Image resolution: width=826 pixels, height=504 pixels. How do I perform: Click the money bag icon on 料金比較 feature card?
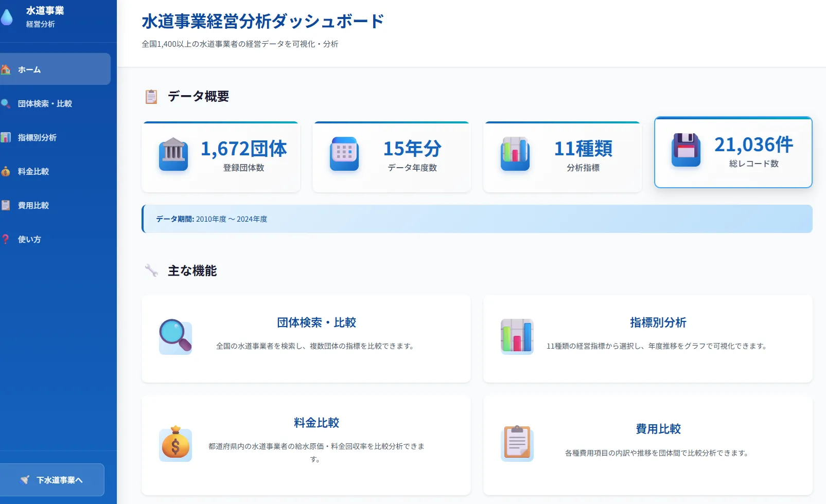tap(175, 444)
